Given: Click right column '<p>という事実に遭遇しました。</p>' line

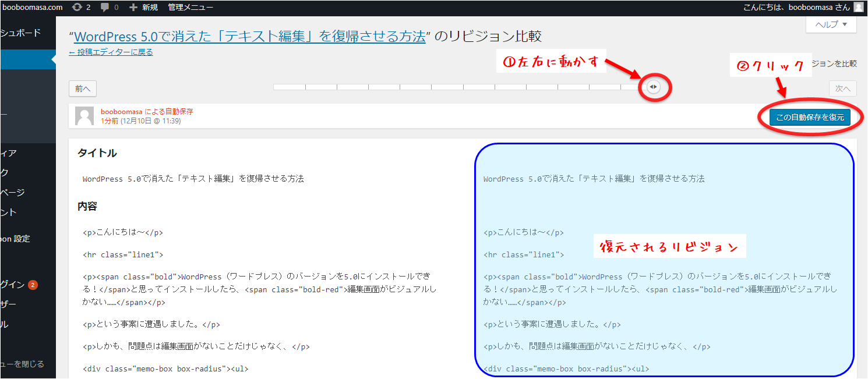Looking at the screenshot, I should pyautogui.click(x=552, y=324).
